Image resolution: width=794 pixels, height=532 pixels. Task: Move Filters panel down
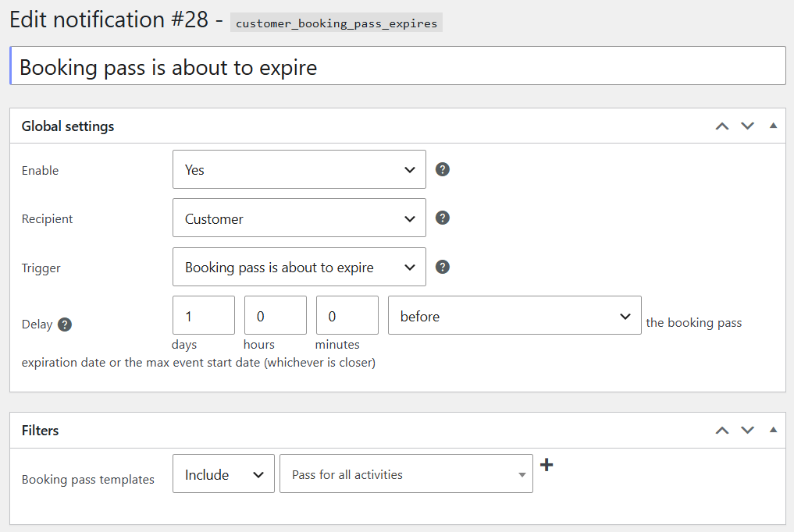click(747, 431)
